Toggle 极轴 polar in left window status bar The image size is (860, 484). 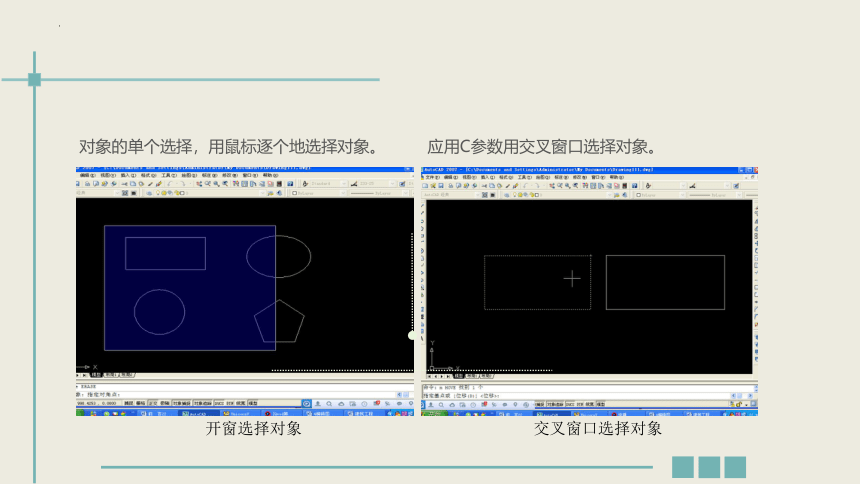(165, 403)
